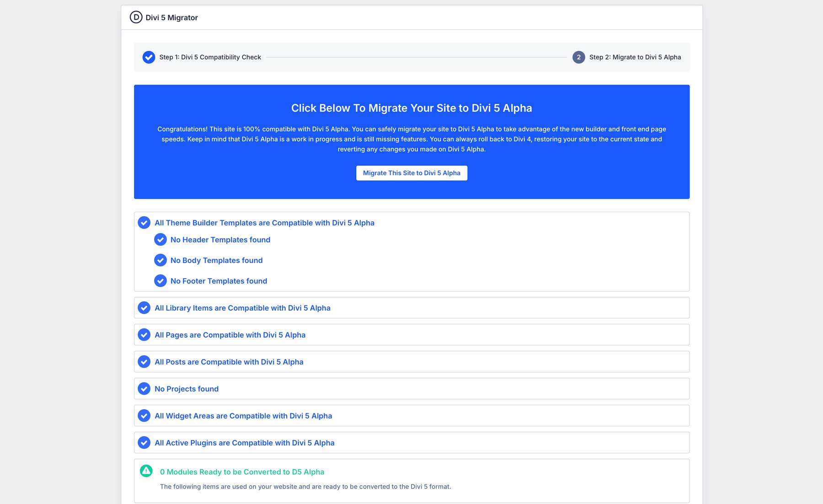This screenshot has height=504, width=823.
Task: Click the numbered circle icon for Step 2
Action: point(579,57)
